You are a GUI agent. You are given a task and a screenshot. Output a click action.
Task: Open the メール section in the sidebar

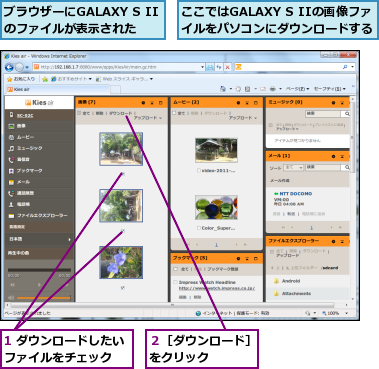pyautogui.click(x=39, y=182)
